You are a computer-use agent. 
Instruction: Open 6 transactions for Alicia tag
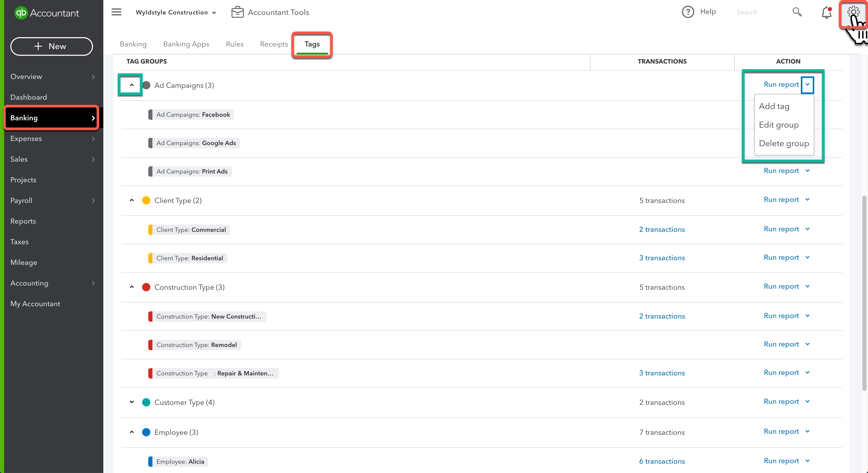(x=662, y=461)
